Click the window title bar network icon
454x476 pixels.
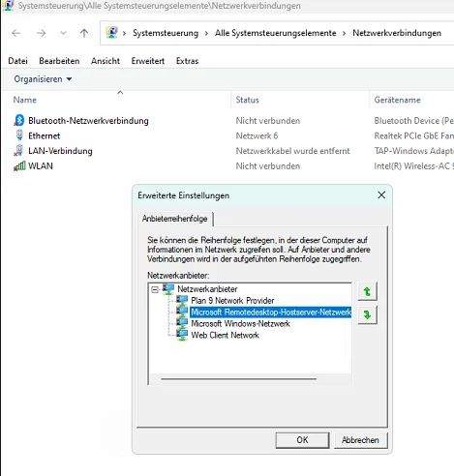coord(8,6)
